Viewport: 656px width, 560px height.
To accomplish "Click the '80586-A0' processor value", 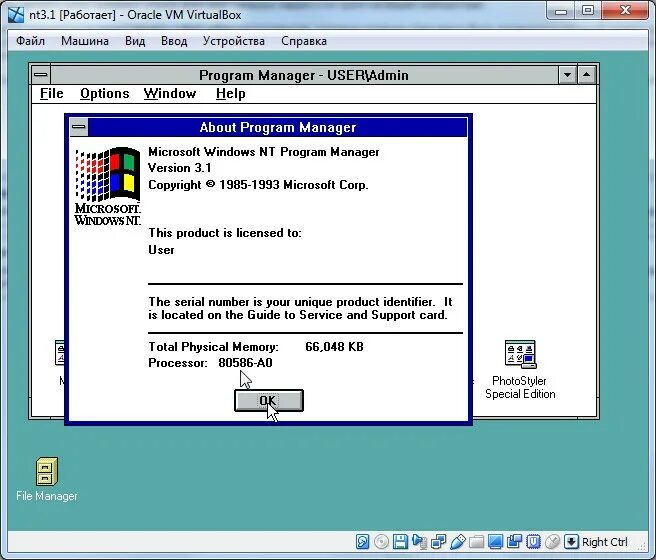I will pyautogui.click(x=245, y=363).
